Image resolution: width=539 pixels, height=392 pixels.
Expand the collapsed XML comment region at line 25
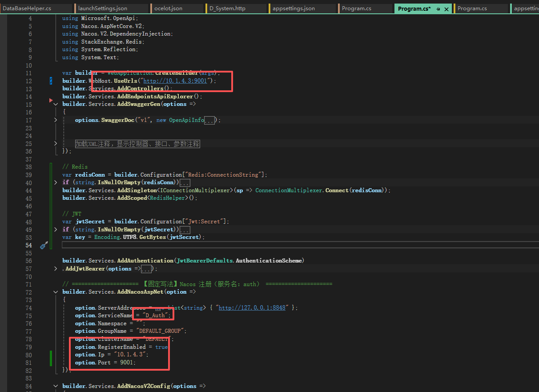[56, 143]
